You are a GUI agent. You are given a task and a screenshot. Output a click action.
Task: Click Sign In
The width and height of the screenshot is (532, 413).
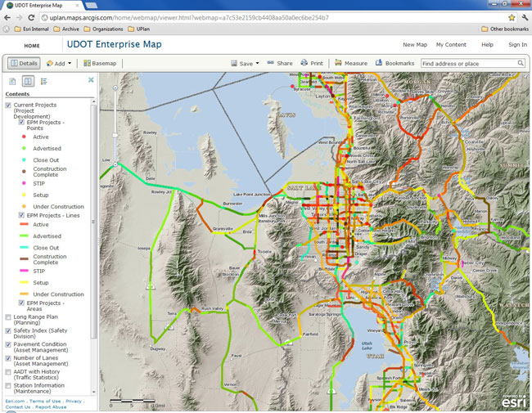click(518, 44)
